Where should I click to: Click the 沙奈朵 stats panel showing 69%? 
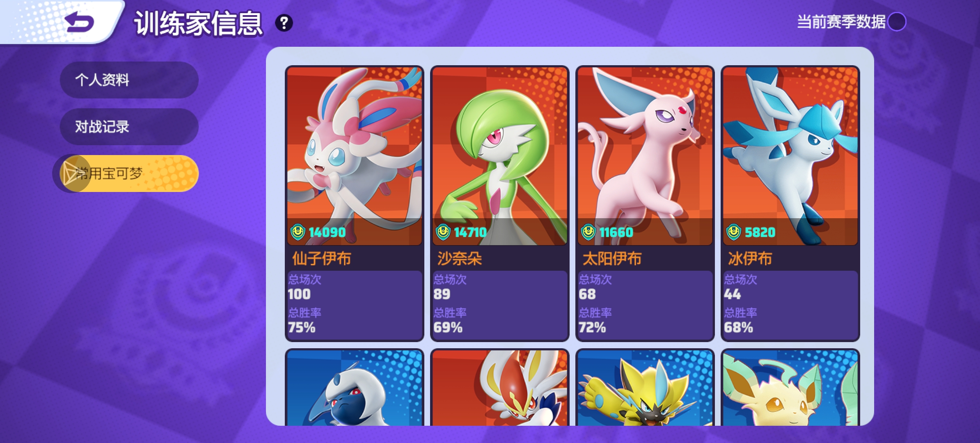pos(500,305)
